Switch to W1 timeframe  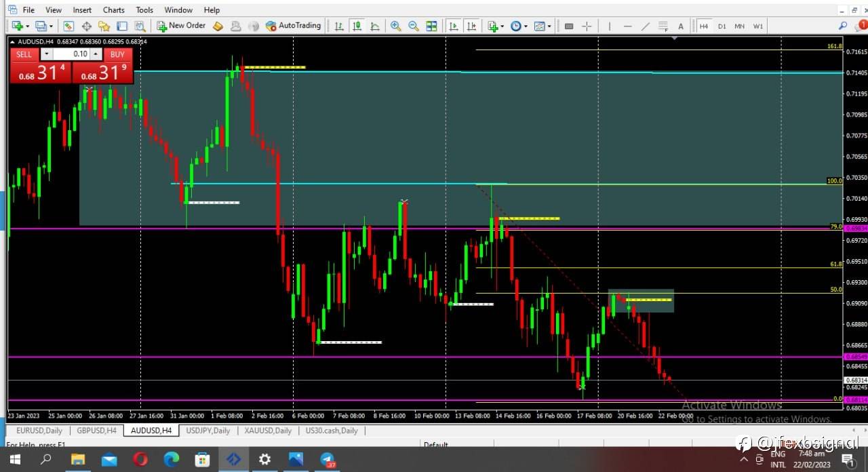pos(757,26)
